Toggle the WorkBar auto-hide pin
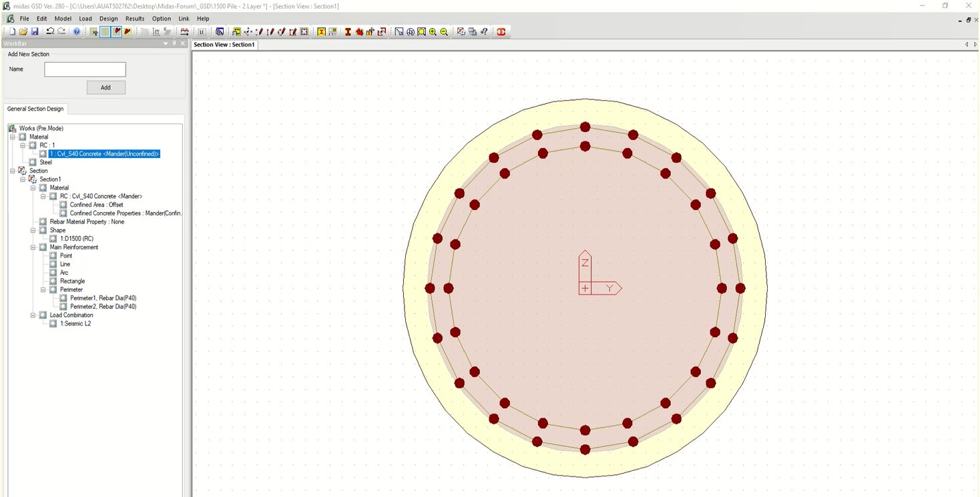This screenshot has height=497, width=980. pos(173,43)
